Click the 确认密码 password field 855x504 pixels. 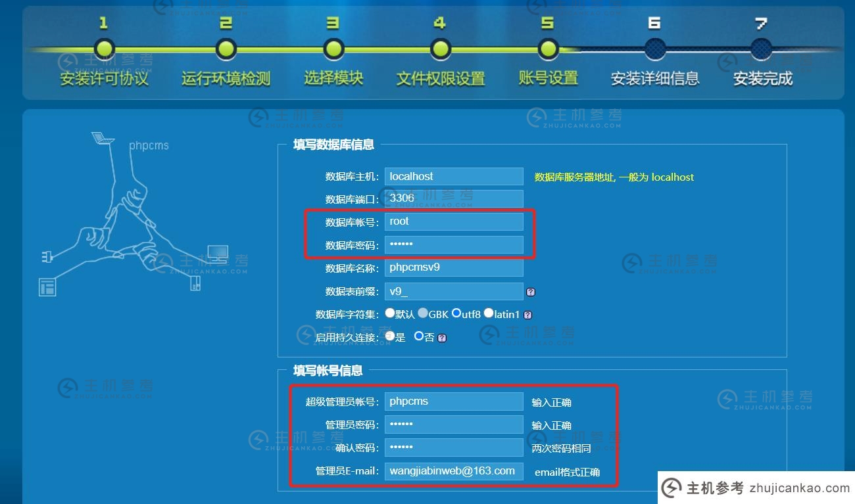(x=454, y=447)
